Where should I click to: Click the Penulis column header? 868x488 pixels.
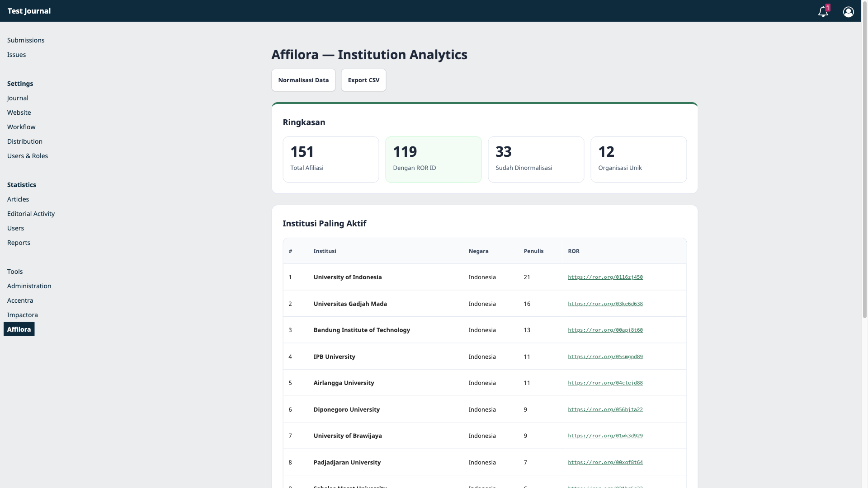click(x=533, y=251)
